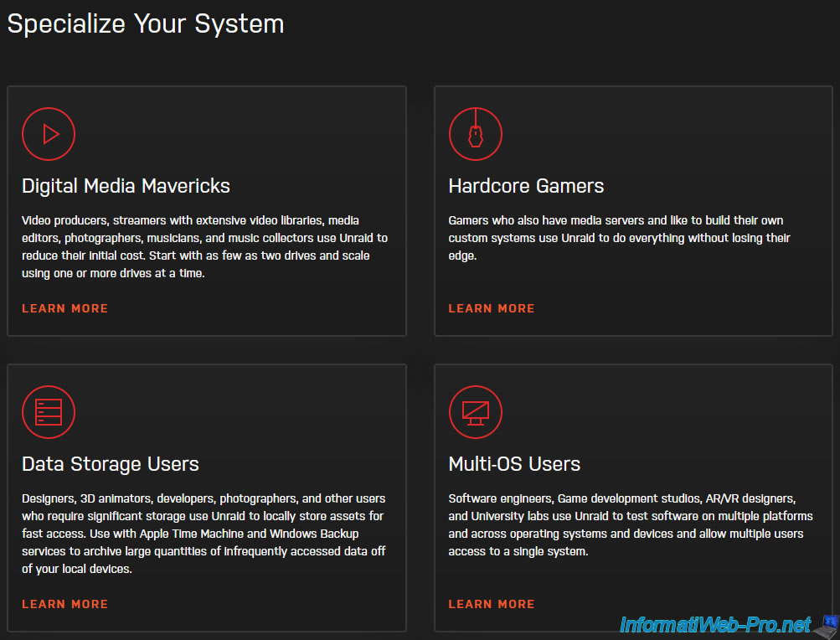Select the Multi-OS Users title

(x=514, y=464)
